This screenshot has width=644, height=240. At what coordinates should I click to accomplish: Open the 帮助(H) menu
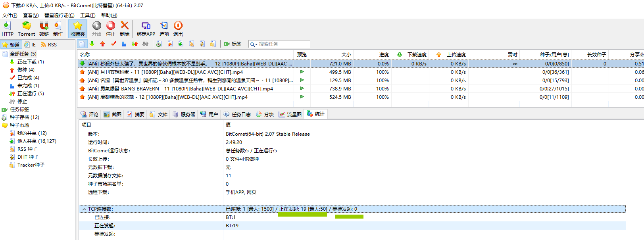109,15
